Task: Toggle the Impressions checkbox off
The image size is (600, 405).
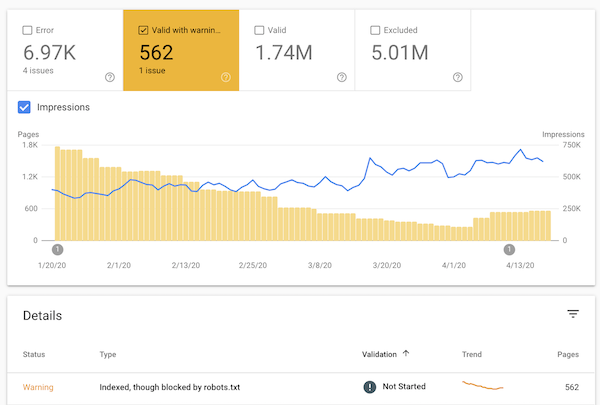Action: (24, 107)
